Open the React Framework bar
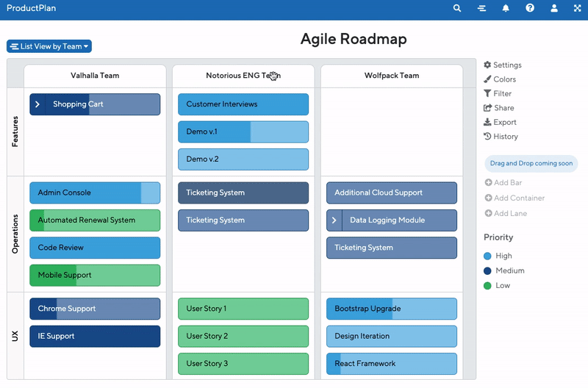The height and width of the screenshot is (388, 588). (392, 364)
